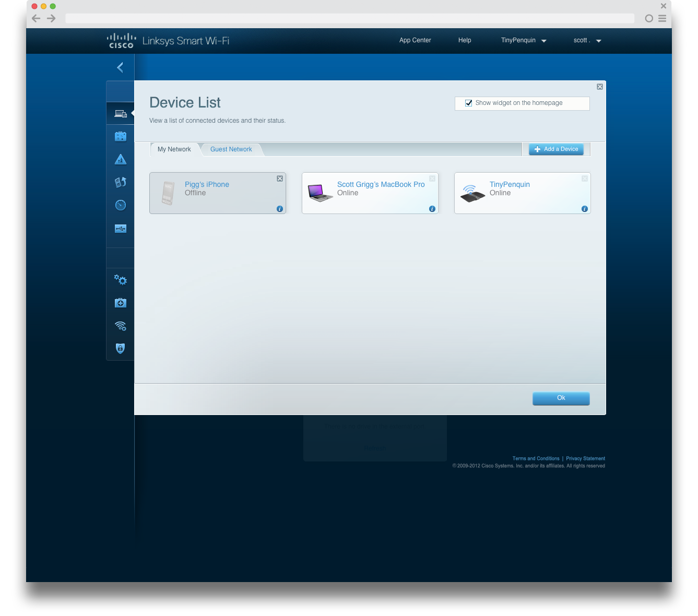698x616 pixels.
Task: Open the USB Storage sidebar icon
Action: pyautogui.click(x=121, y=228)
